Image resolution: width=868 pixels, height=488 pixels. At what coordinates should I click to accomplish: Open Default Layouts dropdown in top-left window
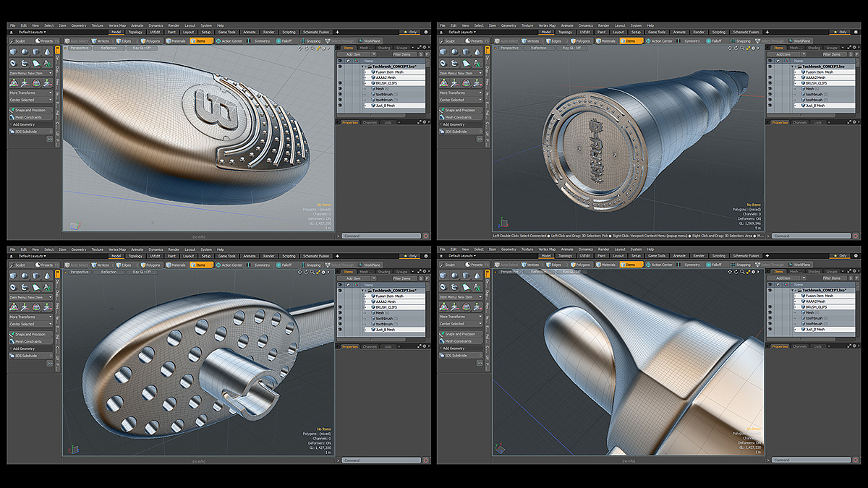(x=32, y=32)
